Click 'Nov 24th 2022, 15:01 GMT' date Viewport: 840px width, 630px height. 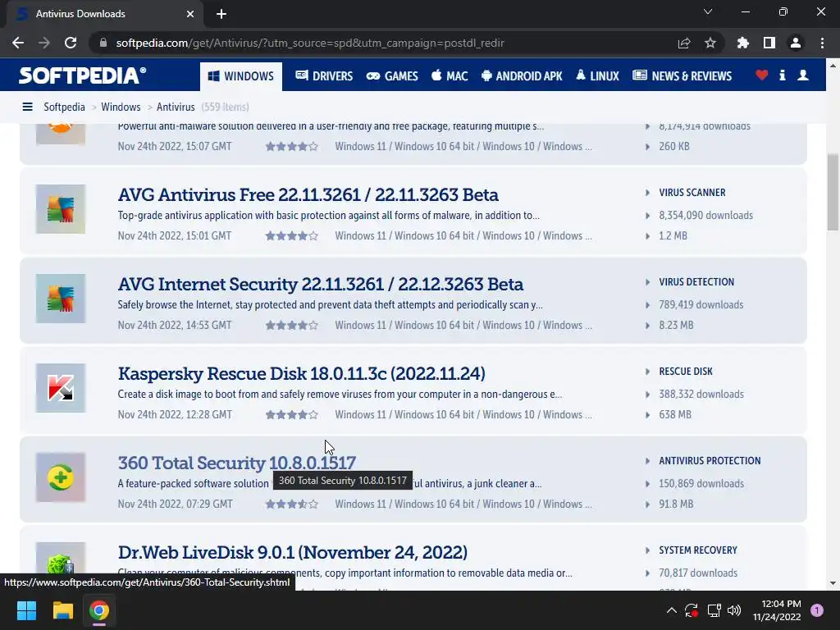tap(175, 235)
